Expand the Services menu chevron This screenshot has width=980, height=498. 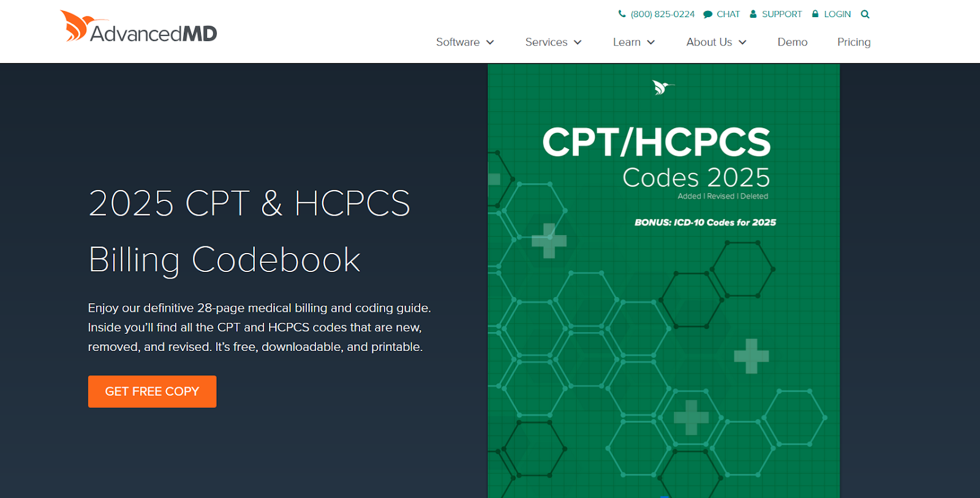point(578,42)
